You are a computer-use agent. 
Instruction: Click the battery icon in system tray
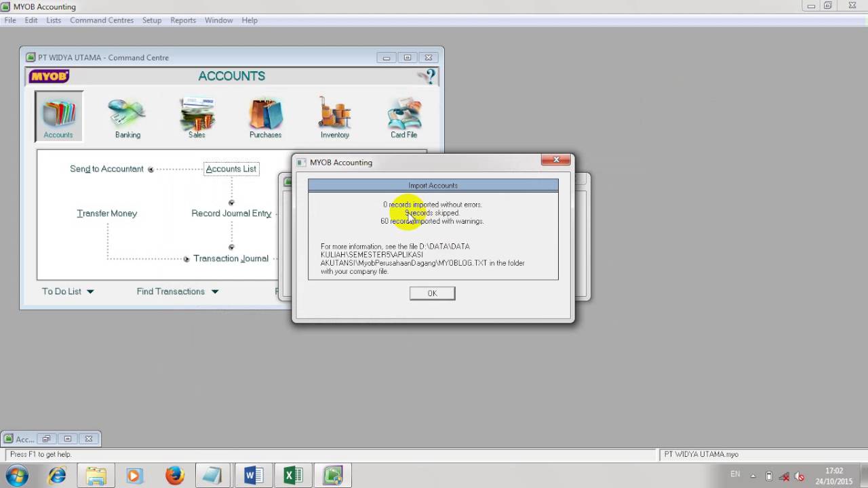[x=768, y=476]
